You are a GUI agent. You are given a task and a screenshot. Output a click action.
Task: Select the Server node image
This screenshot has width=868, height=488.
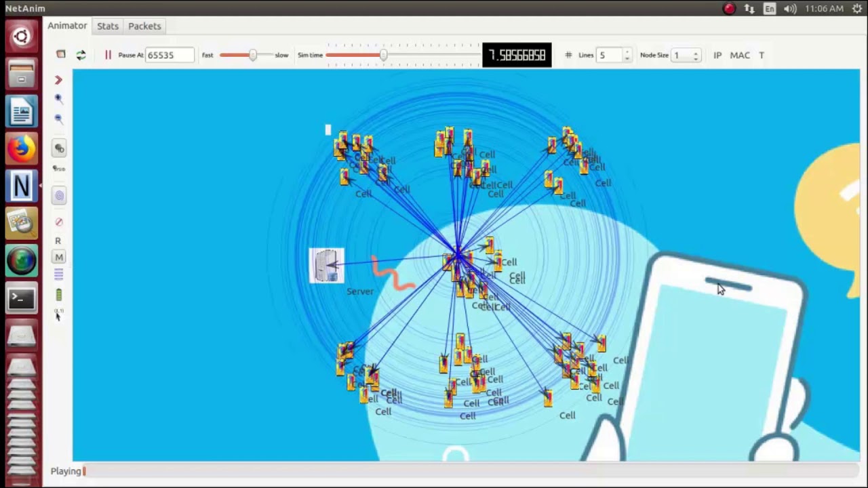tap(327, 265)
